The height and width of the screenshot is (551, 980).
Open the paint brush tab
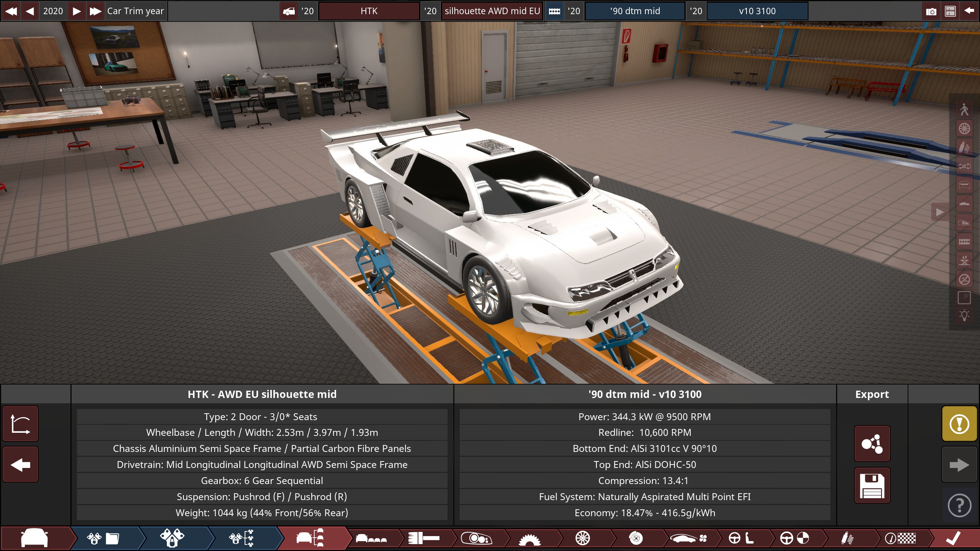[423, 538]
